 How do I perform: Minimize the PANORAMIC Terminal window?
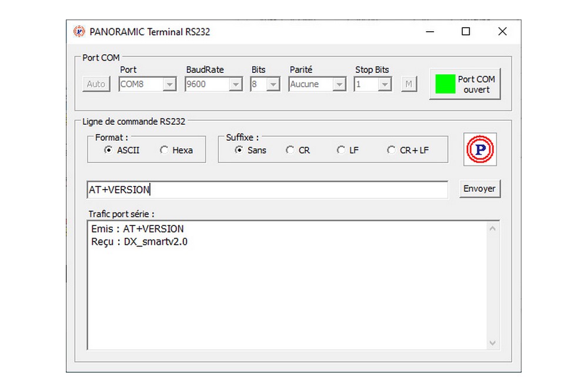pyautogui.click(x=430, y=32)
